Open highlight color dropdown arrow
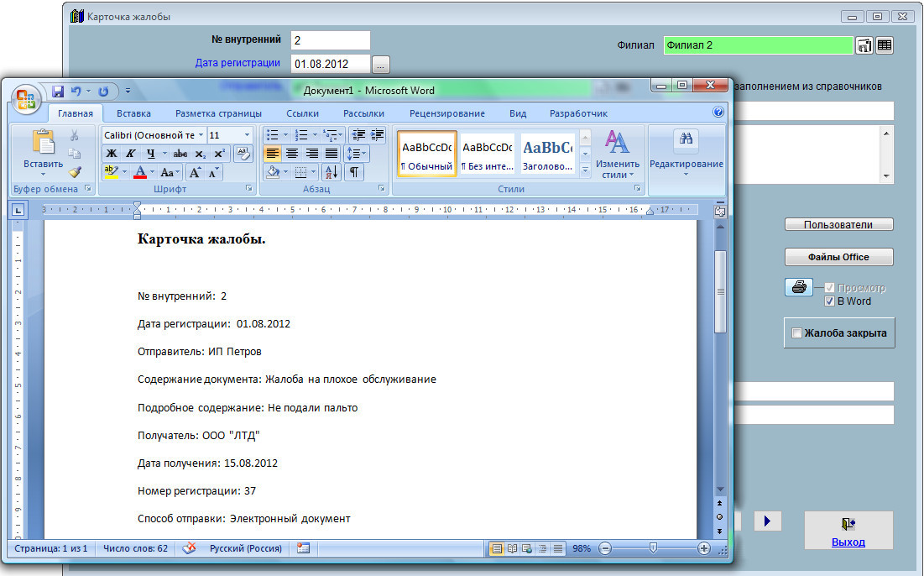This screenshot has width=924, height=576. [124, 172]
